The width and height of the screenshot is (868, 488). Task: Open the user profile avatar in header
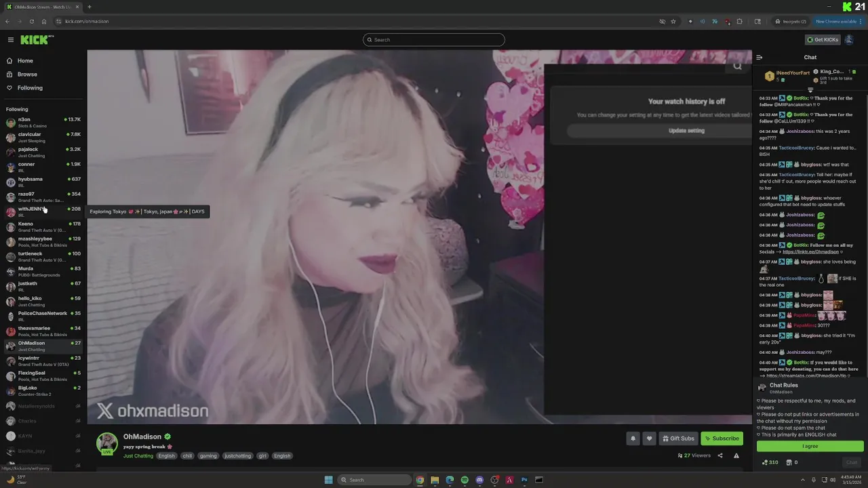(x=849, y=40)
